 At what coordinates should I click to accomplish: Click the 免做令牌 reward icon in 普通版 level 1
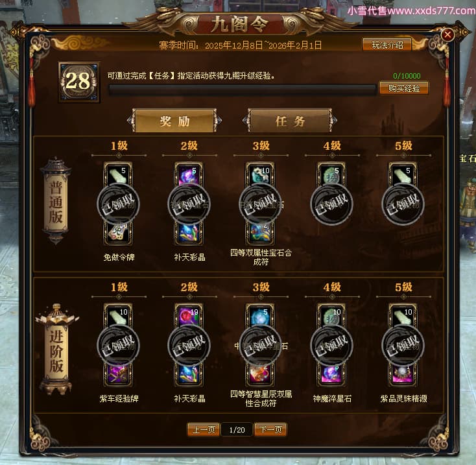coord(118,233)
